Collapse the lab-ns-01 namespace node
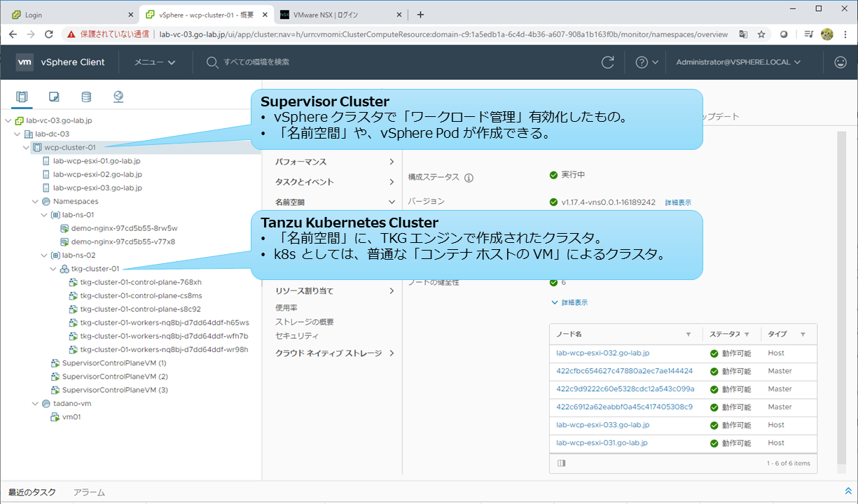 click(x=45, y=215)
